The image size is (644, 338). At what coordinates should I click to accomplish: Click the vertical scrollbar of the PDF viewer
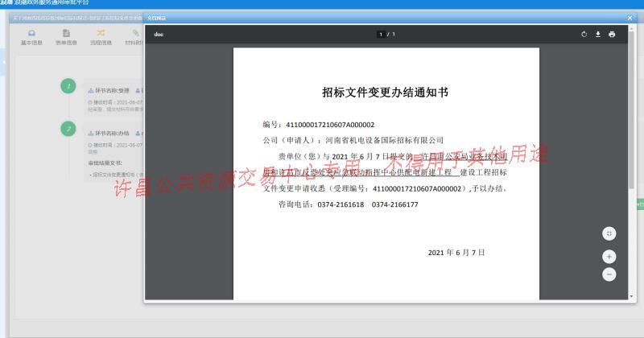pyautogui.click(x=631, y=109)
